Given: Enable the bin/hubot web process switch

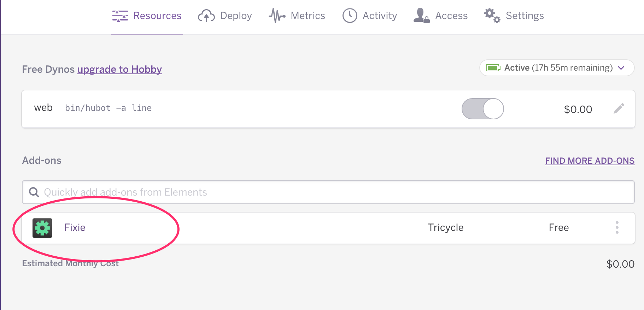Looking at the screenshot, I should (483, 109).
